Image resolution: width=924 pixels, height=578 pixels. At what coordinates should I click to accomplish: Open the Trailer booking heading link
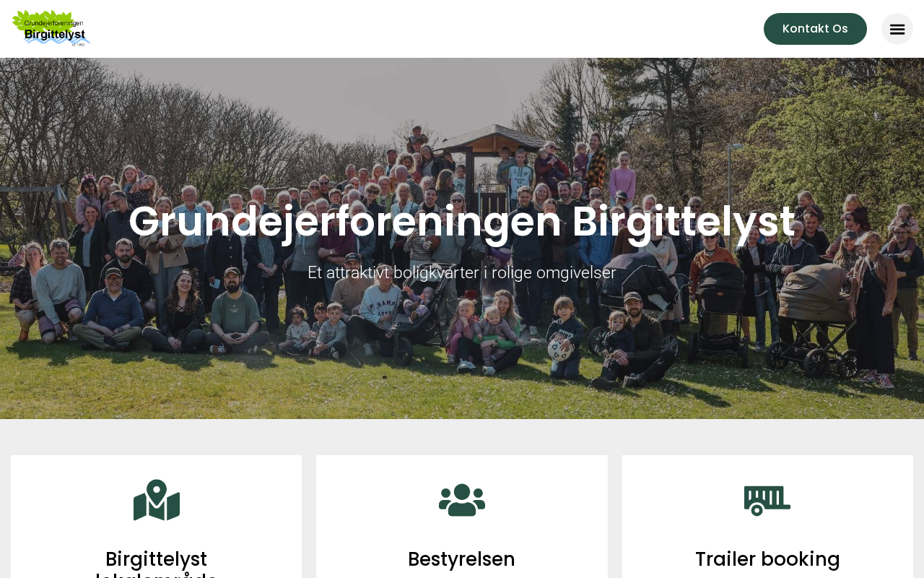[767, 559]
